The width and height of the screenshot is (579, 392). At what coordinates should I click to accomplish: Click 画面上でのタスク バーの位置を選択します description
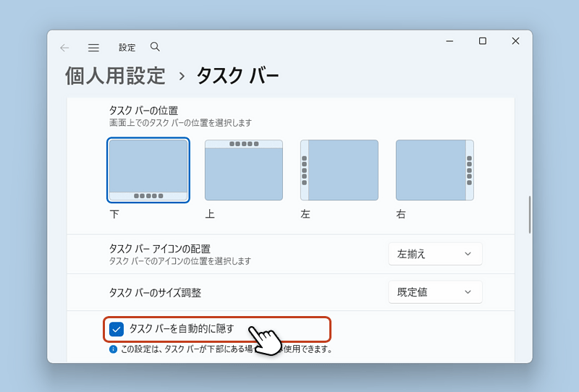180,123
